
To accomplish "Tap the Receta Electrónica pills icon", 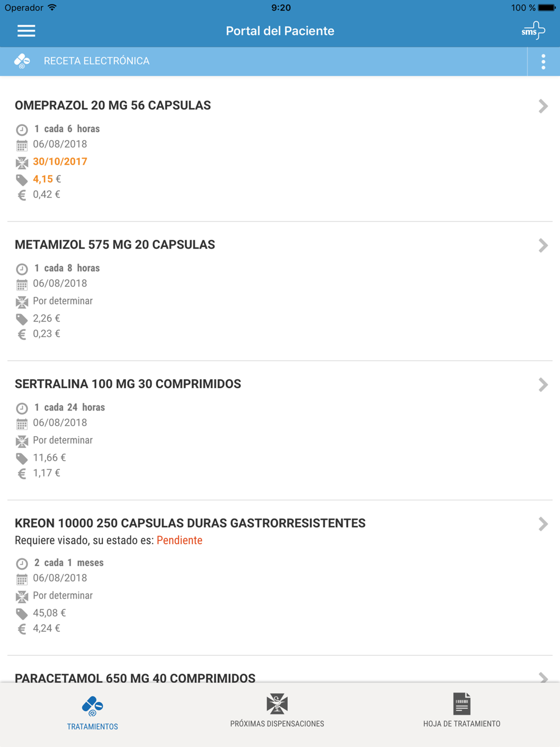I will coord(22,61).
